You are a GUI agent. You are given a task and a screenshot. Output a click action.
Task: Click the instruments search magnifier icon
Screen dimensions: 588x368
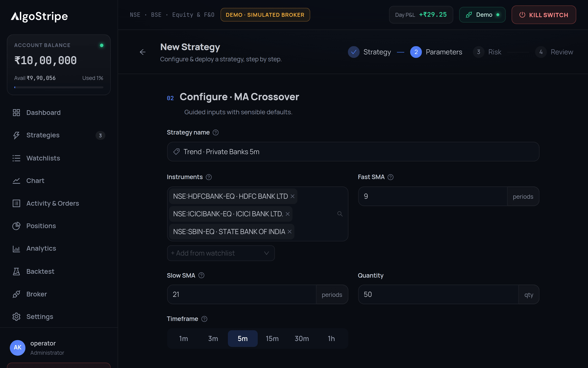(340, 214)
